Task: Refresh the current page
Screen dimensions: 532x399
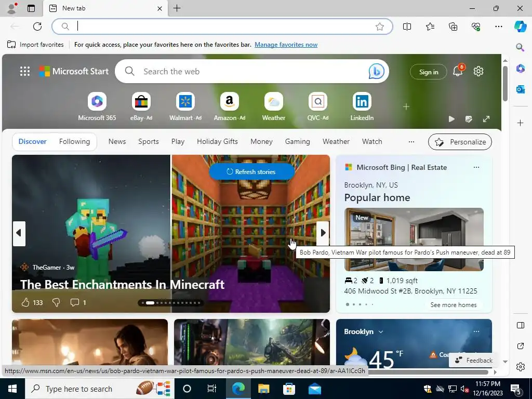Action: [37, 26]
